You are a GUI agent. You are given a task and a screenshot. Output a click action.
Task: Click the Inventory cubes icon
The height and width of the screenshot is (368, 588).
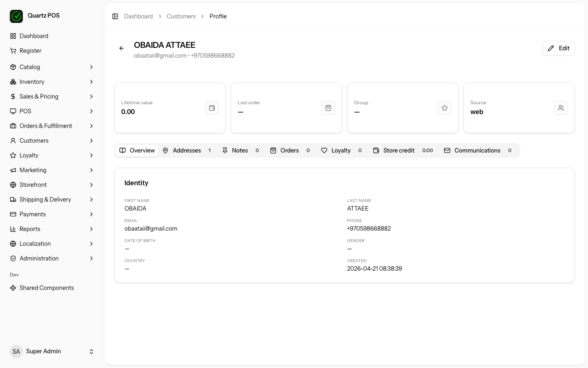click(13, 82)
